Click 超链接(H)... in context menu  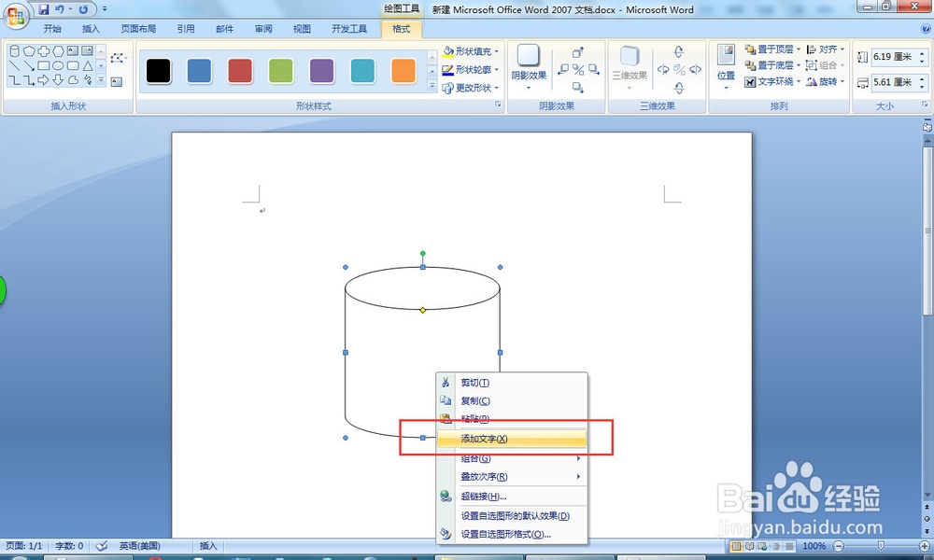coord(512,497)
